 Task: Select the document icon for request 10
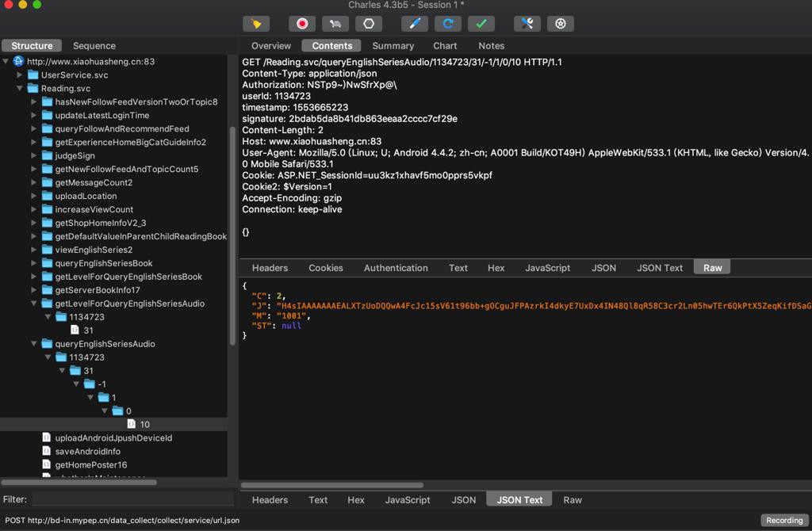coord(132,424)
